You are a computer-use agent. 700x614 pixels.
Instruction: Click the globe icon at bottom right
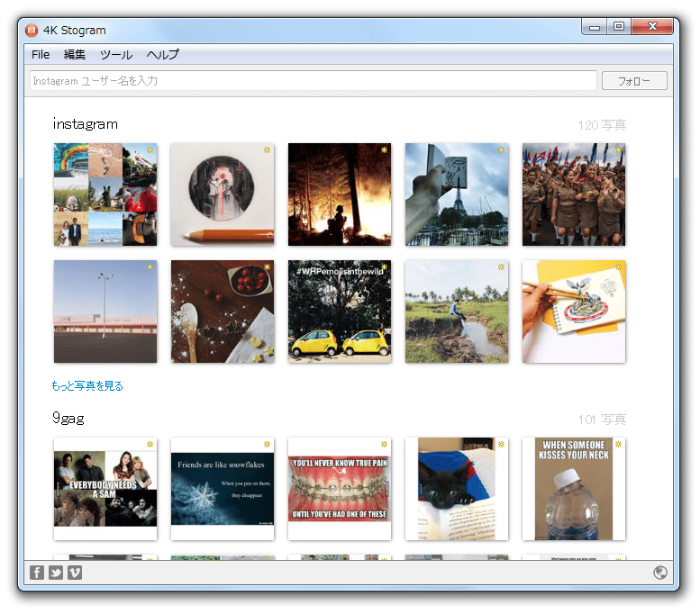659,572
